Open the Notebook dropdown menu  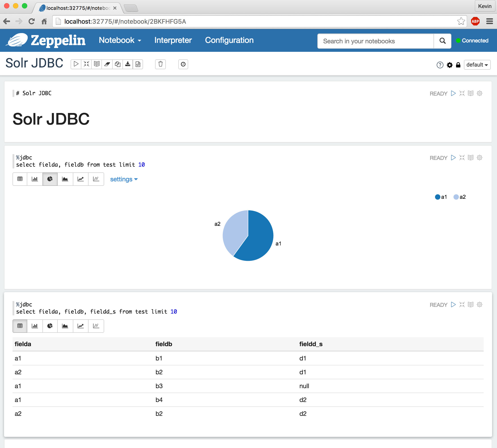(120, 40)
